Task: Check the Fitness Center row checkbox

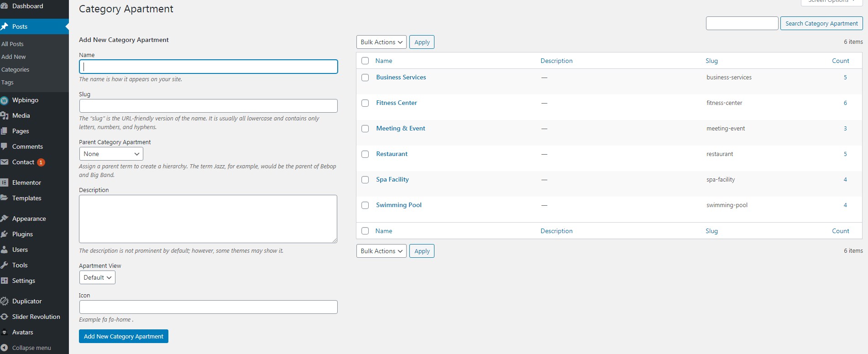Action: (x=365, y=103)
